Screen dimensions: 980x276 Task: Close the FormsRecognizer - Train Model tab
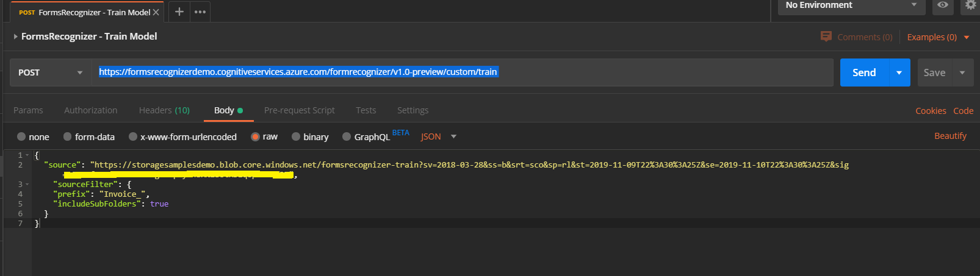pos(156,12)
